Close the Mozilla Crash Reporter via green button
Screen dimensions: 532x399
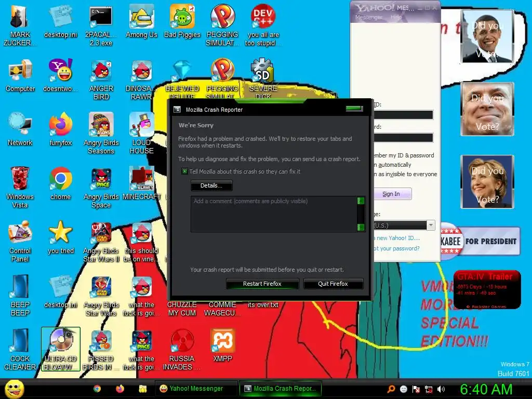[x=354, y=109]
